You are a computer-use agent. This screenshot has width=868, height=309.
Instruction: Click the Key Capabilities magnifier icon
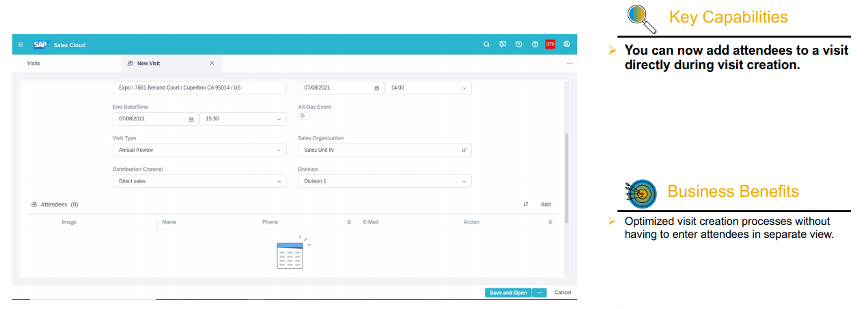pos(641,18)
